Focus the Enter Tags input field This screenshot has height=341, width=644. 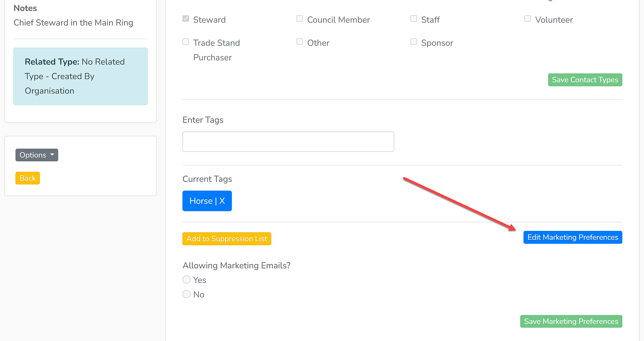click(x=288, y=142)
